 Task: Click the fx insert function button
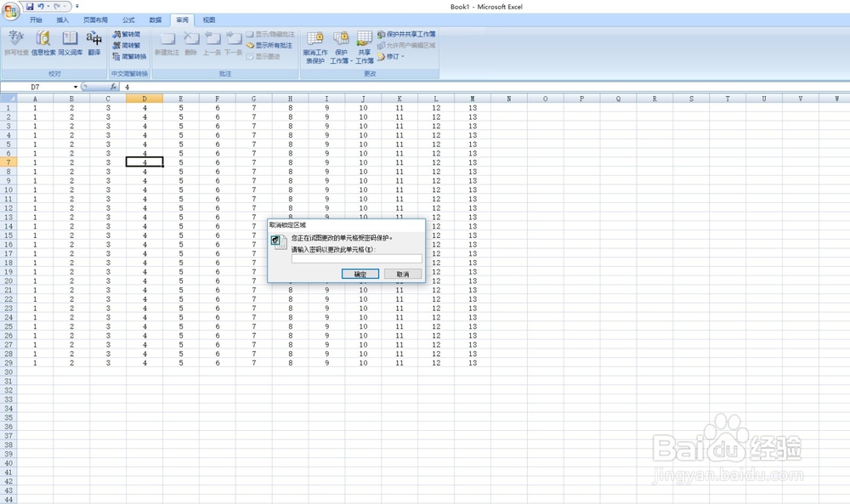(x=113, y=87)
